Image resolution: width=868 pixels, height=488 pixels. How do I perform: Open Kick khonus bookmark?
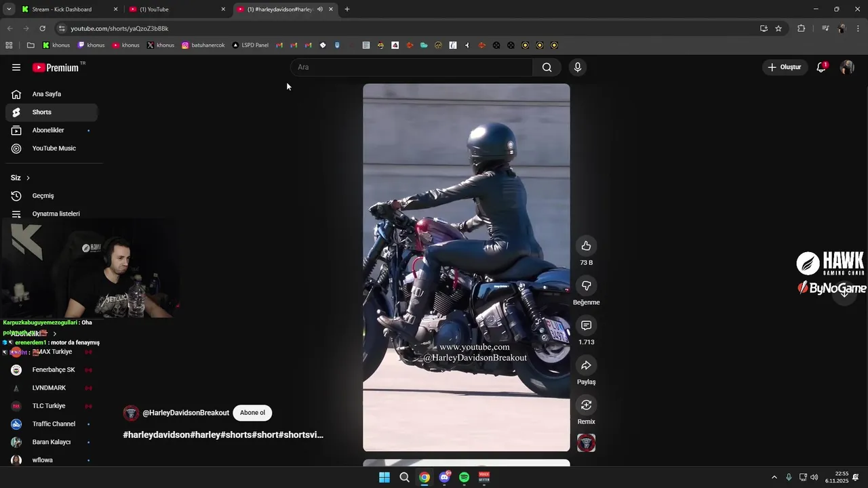pos(56,45)
